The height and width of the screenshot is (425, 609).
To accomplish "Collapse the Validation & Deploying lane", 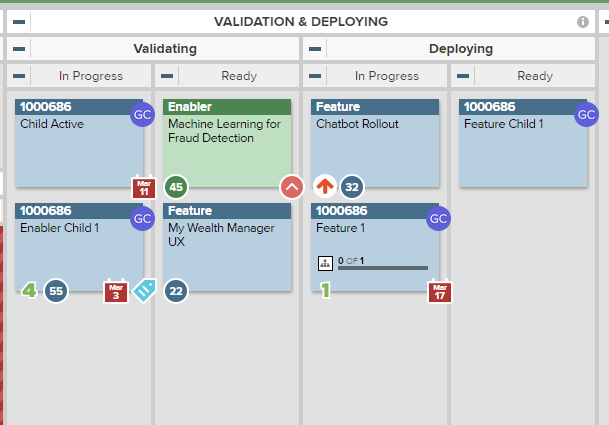I will tap(19, 22).
